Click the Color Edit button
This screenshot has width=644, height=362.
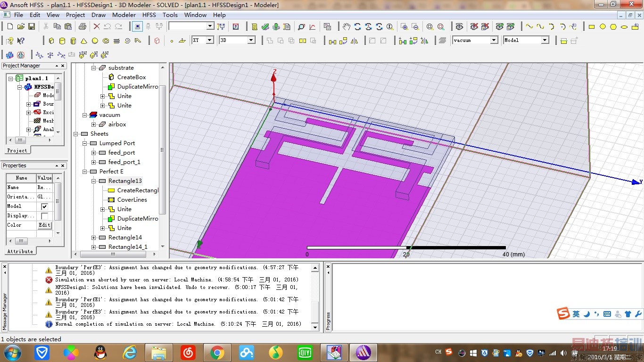[44, 225]
